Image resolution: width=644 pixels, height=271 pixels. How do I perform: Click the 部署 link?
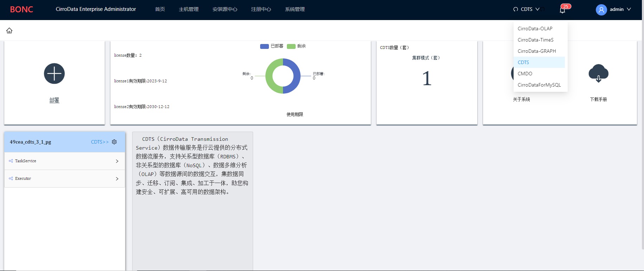point(54,100)
